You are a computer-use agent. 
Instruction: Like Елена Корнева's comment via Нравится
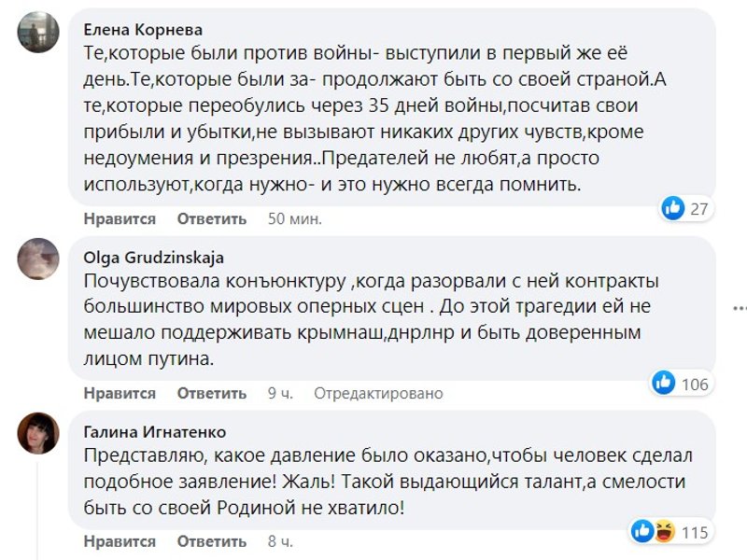tap(120, 219)
